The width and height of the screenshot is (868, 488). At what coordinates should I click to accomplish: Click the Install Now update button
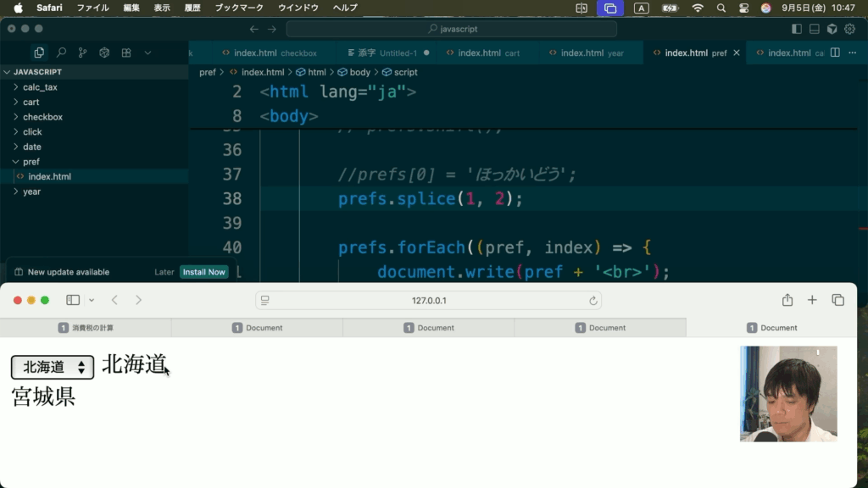(x=203, y=272)
